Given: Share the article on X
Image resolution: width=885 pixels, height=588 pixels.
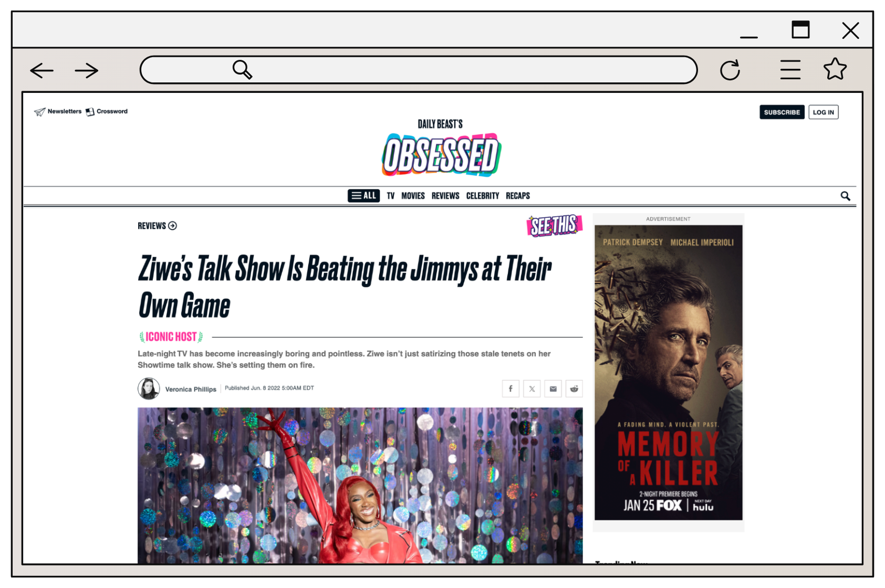Looking at the screenshot, I should pos(532,388).
